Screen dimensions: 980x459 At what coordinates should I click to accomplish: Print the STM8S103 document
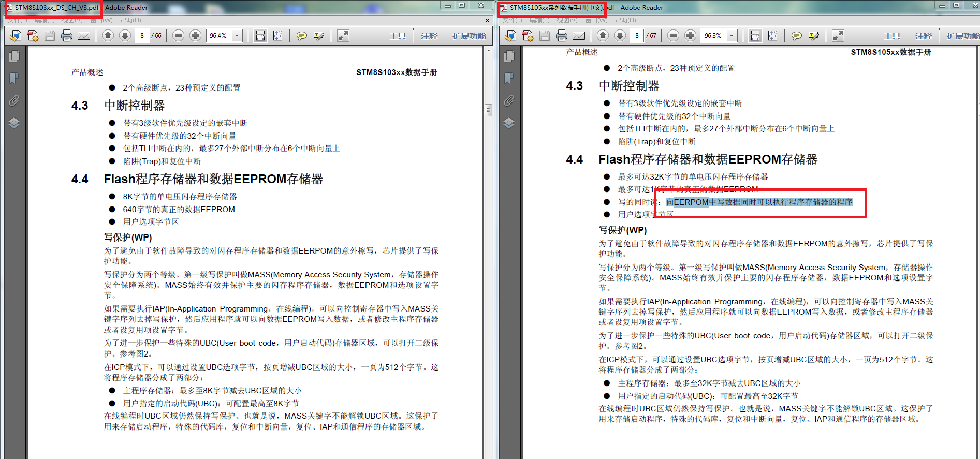point(67,36)
